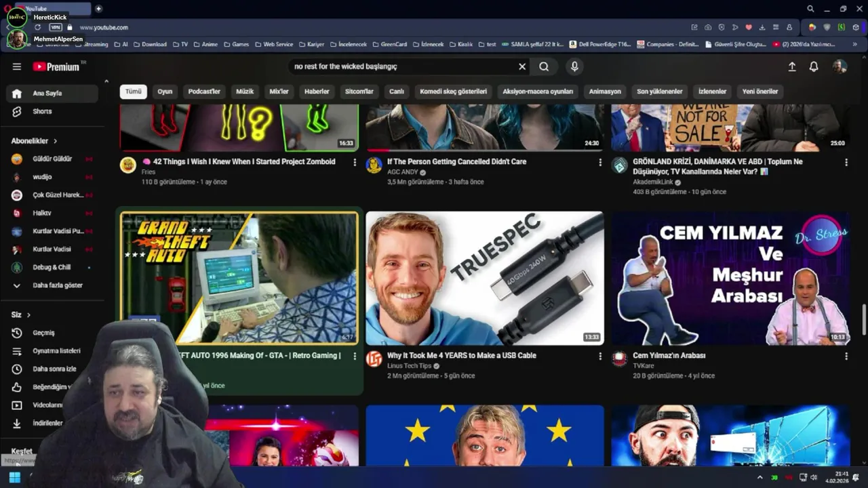Click Cem Yılmaz ve Meşhur Arabası thumbnail

[x=730, y=279]
